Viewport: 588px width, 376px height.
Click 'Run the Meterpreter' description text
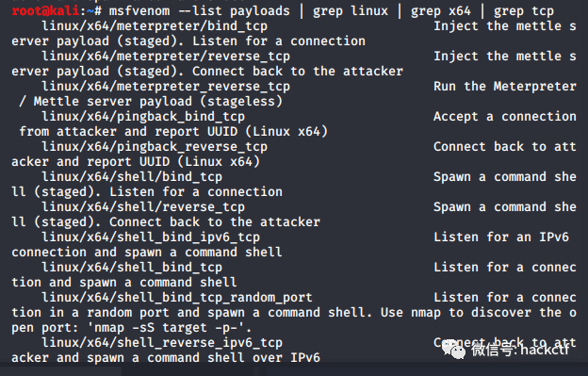(x=505, y=87)
